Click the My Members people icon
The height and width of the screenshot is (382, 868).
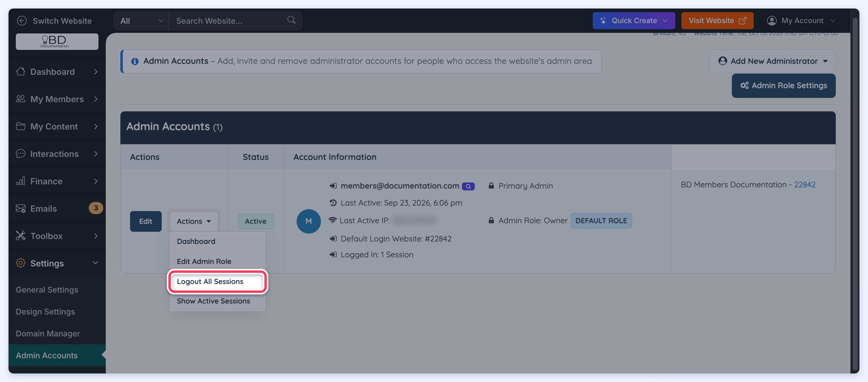pyautogui.click(x=21, y=99)
